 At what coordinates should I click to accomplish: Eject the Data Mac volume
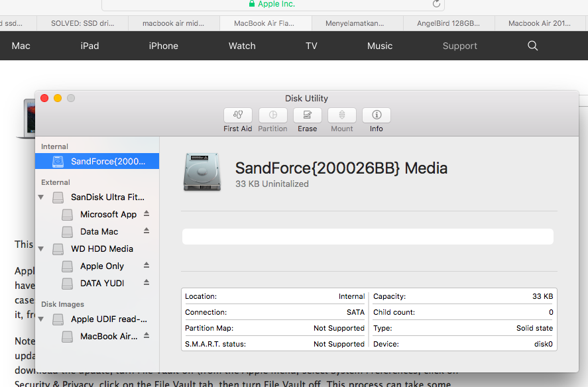(147, 231)
